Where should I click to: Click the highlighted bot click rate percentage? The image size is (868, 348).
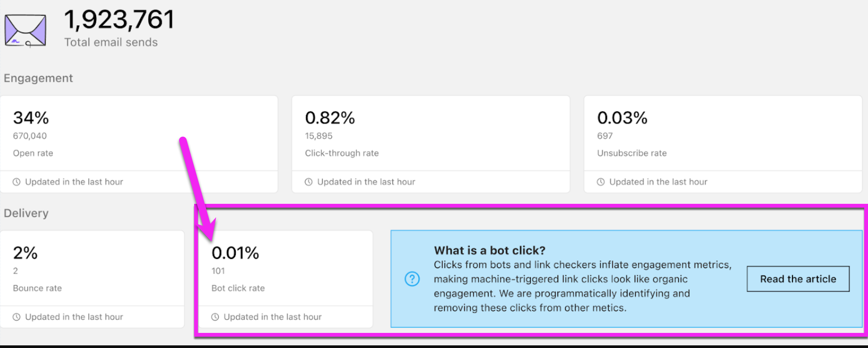pyautogui.click(x=235, y=253)
